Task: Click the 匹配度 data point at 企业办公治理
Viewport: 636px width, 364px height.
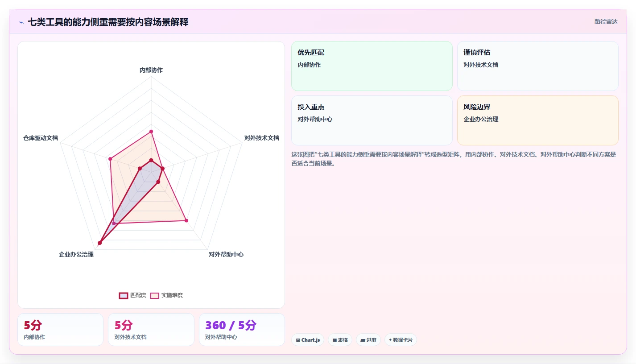Action: point(100,243)
